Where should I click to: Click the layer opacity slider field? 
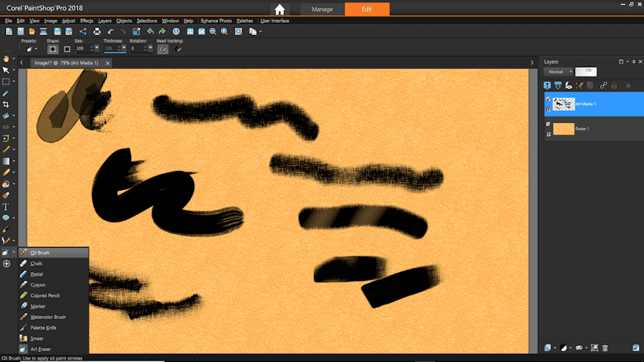(x=585, y=72)
